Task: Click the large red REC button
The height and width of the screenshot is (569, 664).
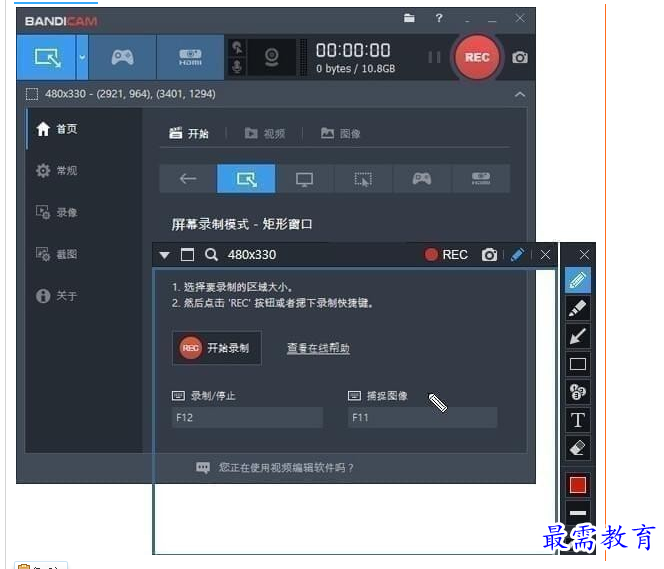Action: 477,57
